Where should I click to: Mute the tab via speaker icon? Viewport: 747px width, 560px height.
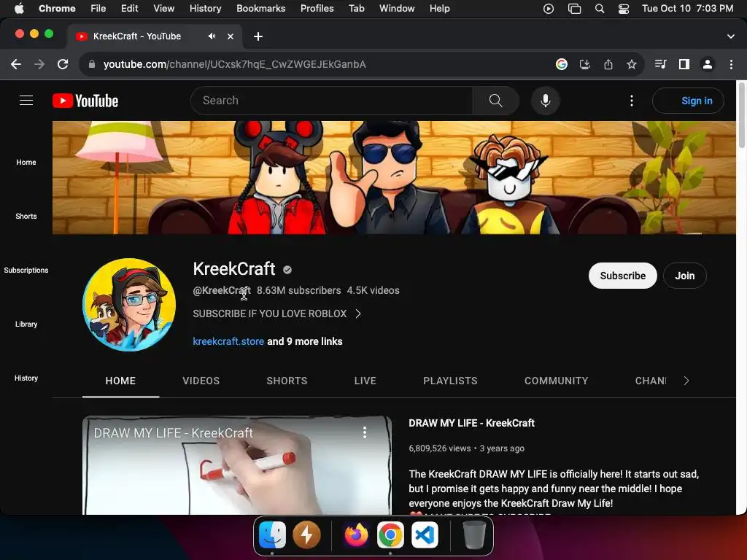tap(212, 36)
